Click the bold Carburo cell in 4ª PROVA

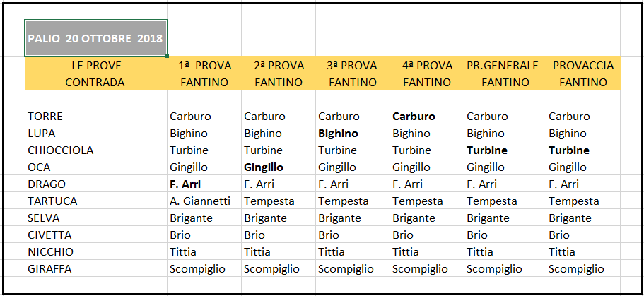click(427, 116)
